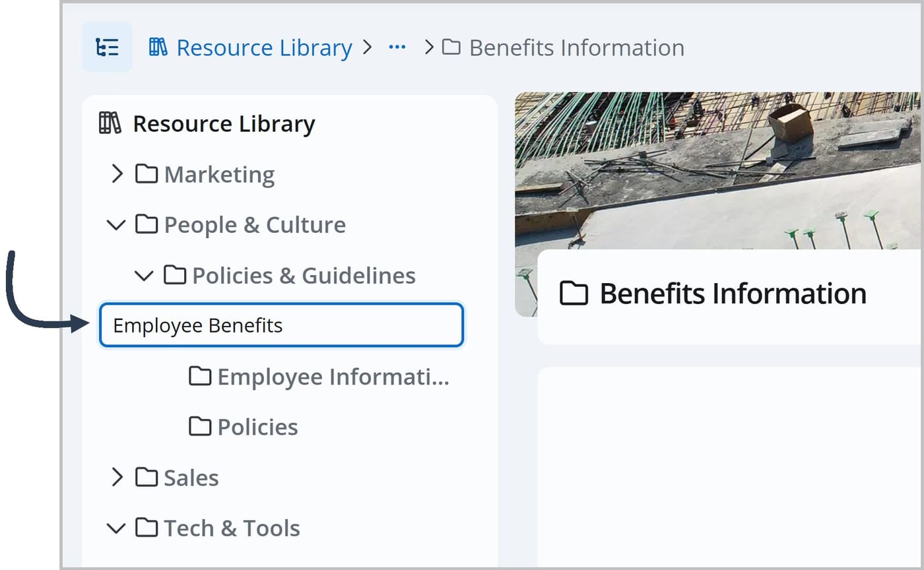This screenshot has width=924, height=570.
Task: Click folder icon beside Benefits Information breadcrumb
Action: [451, 47]
